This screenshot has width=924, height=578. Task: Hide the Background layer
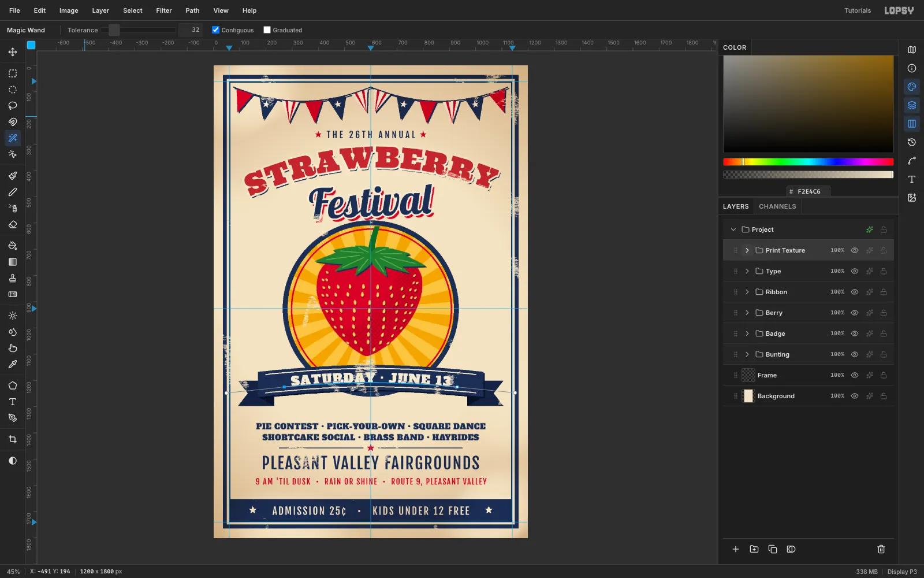[855, 396]
